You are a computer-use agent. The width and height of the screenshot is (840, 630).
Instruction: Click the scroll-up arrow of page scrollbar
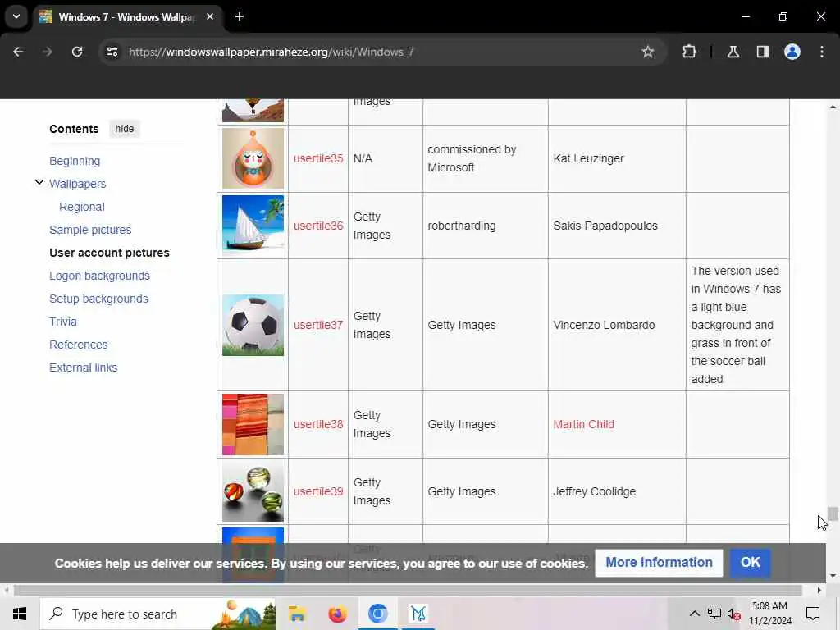point(833,107)
